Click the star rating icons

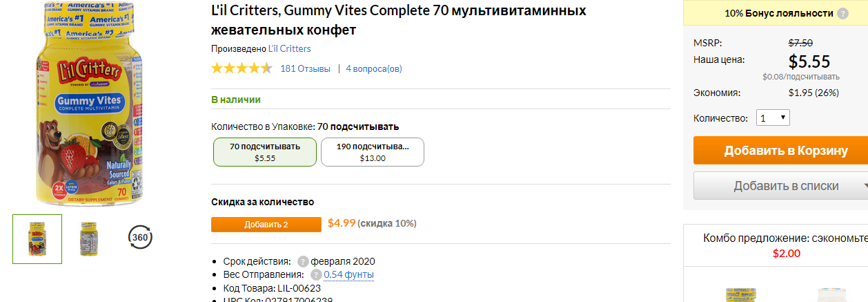241,68
